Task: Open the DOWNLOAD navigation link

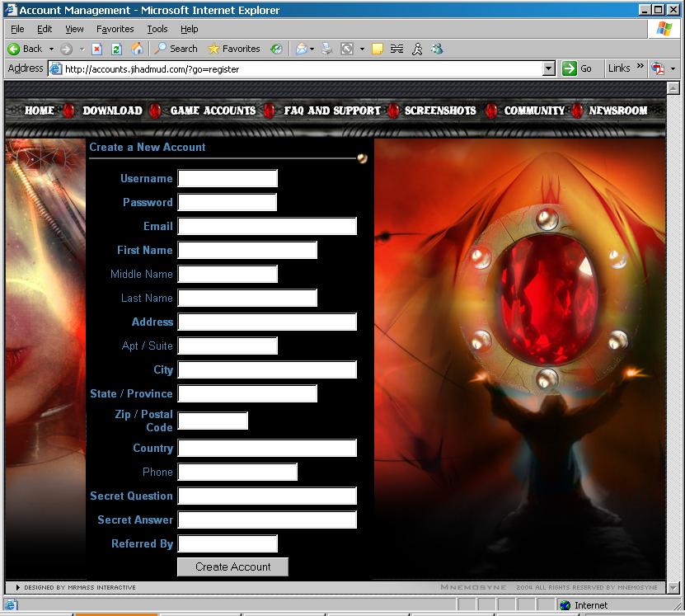Action: coord(113,111)
